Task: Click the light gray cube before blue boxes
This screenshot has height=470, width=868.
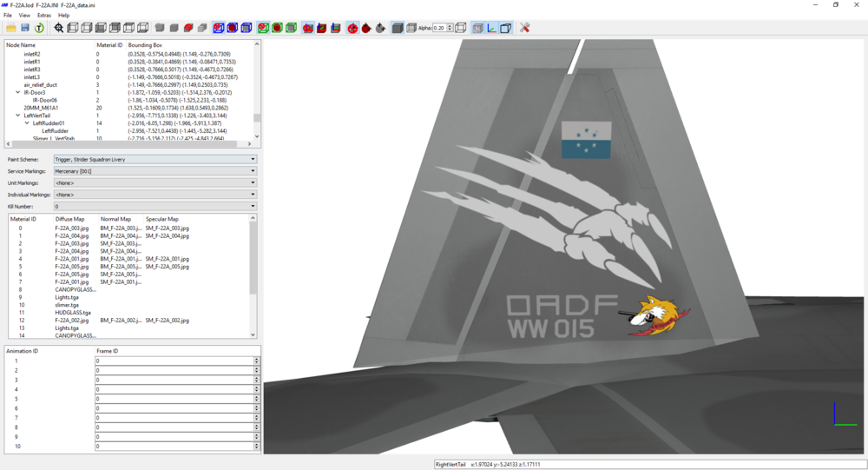Action: click(x=202, y=28)
